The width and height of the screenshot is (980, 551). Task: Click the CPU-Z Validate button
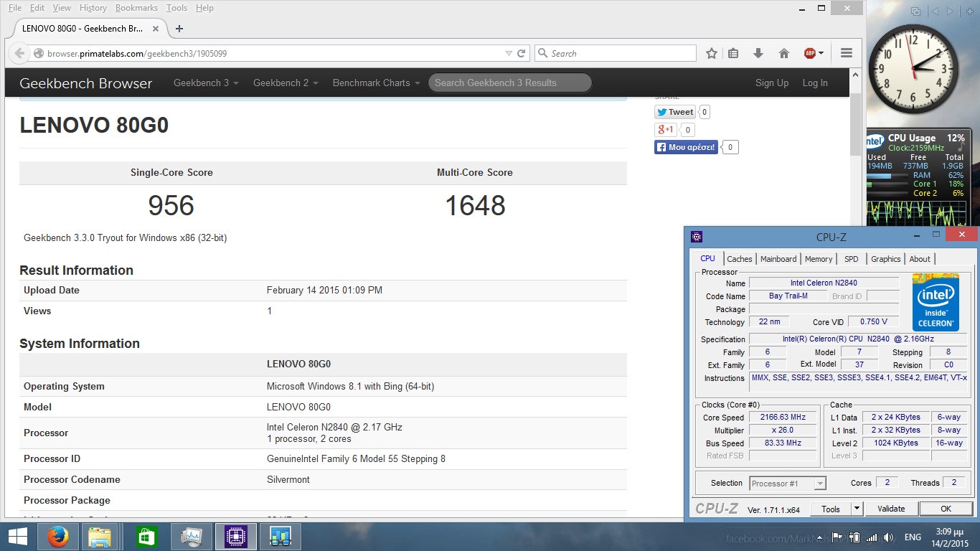[891, 509]
